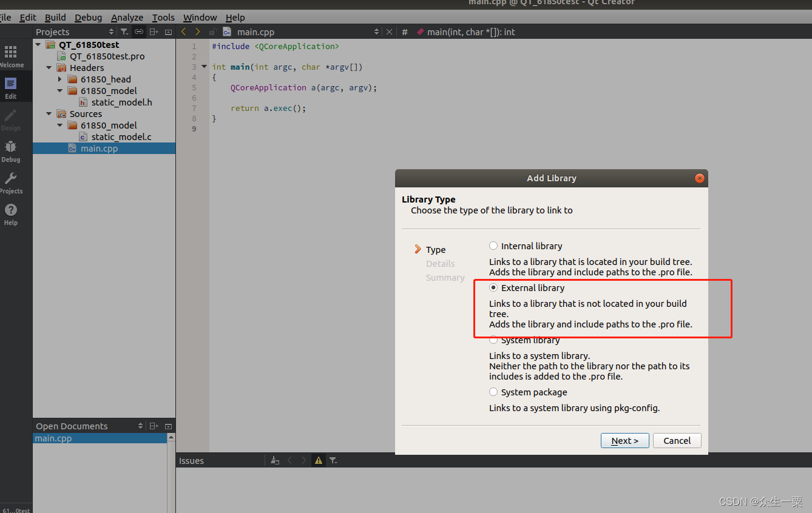Click the file lock icon in editor toolbar
Image resolution: width=812 pixels, height=513 pixels.
pyautogui.click(x=212, y=32)
